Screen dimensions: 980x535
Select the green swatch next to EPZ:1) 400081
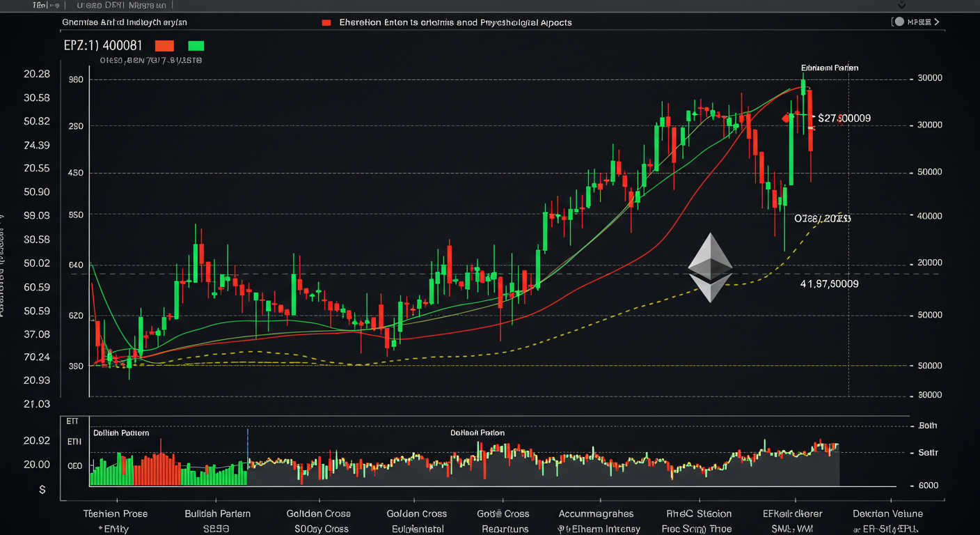pyautogui.click(x=196, y=46)
